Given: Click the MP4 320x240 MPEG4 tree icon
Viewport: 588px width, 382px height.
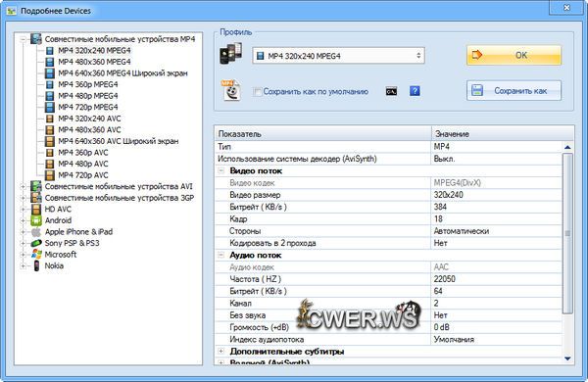Looking at the screenshot, I should (50, 51).
